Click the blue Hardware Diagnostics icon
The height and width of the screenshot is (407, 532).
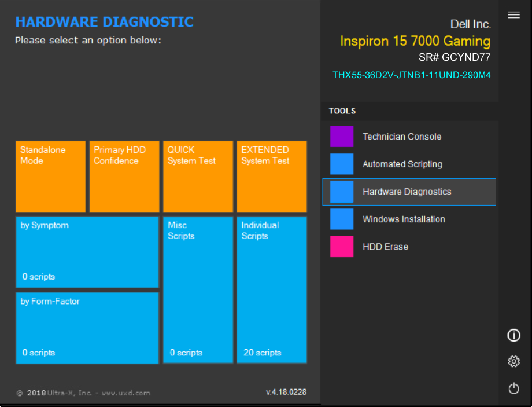pyautogui.click(x=342, y=192)
